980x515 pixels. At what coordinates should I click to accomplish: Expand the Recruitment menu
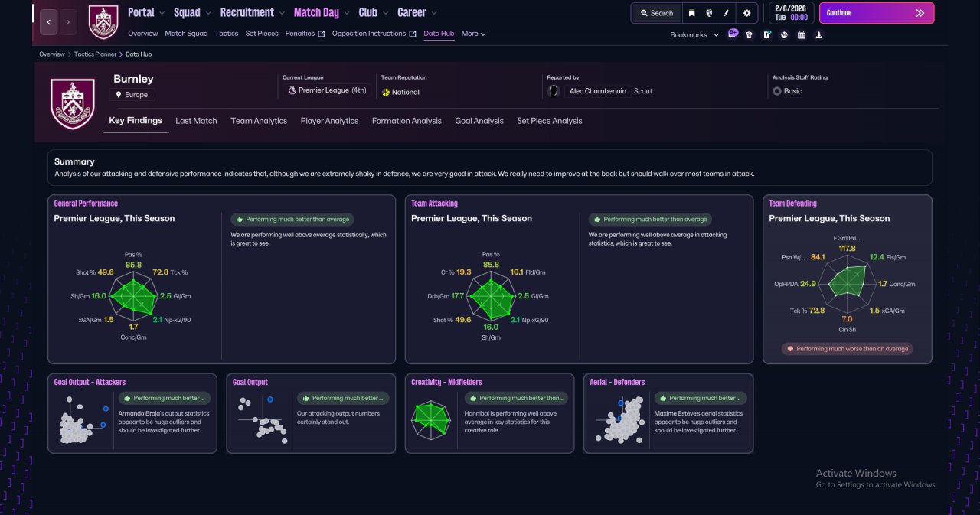point(252,12)
